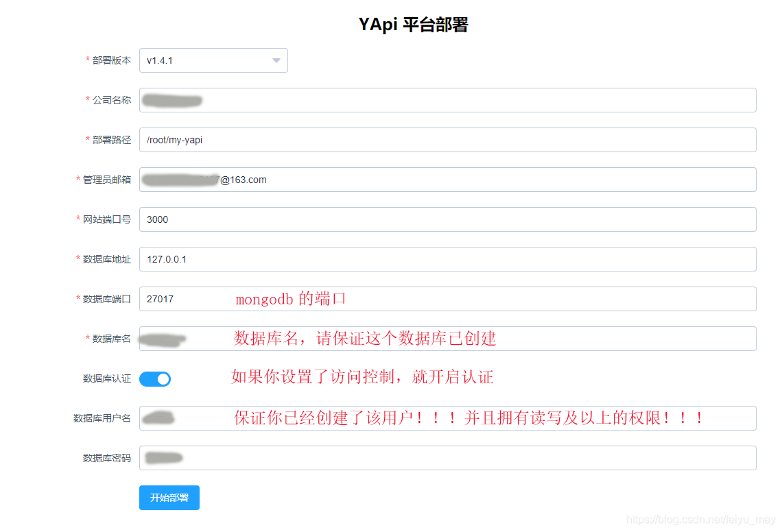
Task: Click the 数据库地址 label
Action: [x=107, y=259]
